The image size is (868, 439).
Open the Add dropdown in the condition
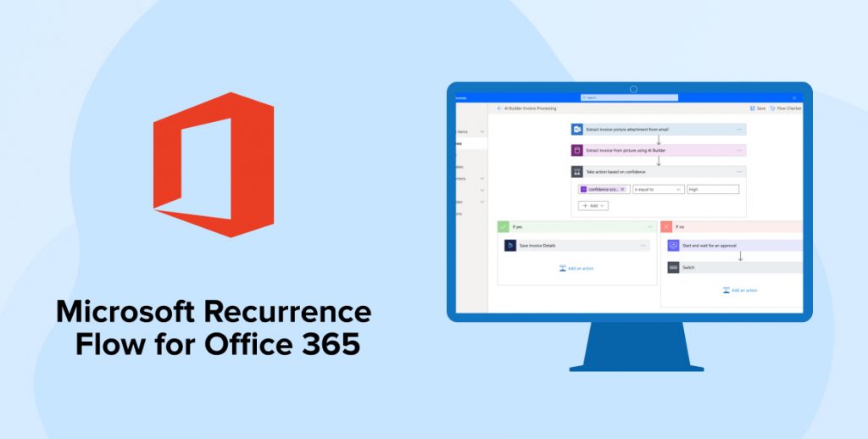click(x=593, y=205)
